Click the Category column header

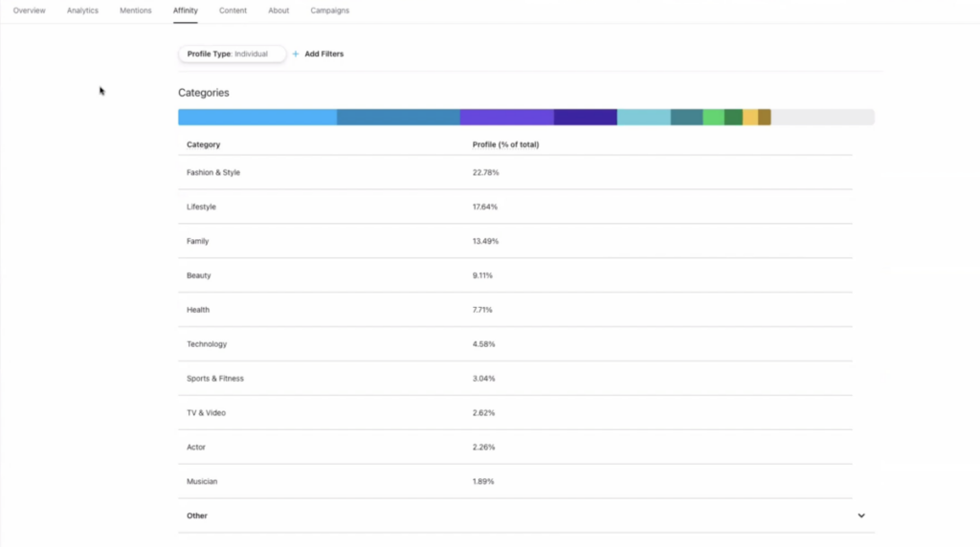click(x=203, y=144)
